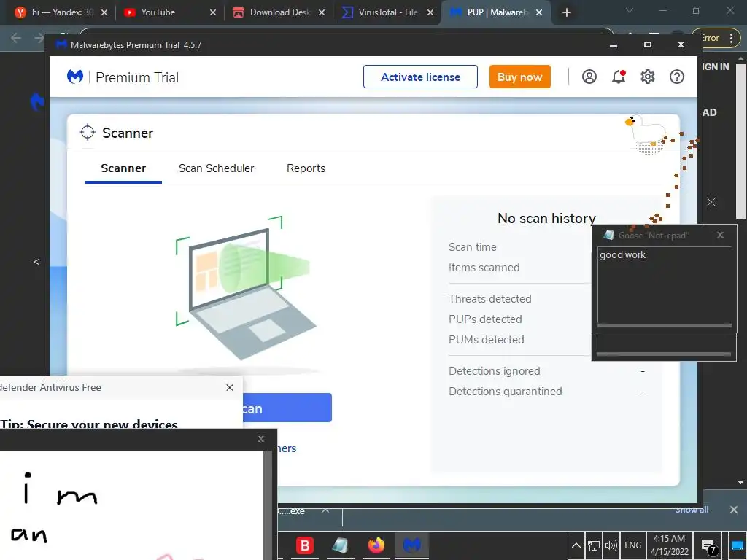
Task: Click the Detections quarantined label
Action: tap(505, 392)
